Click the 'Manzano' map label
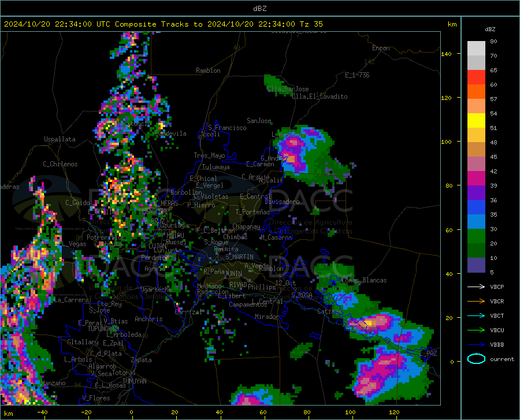The image size is (520, 420). 53,383
